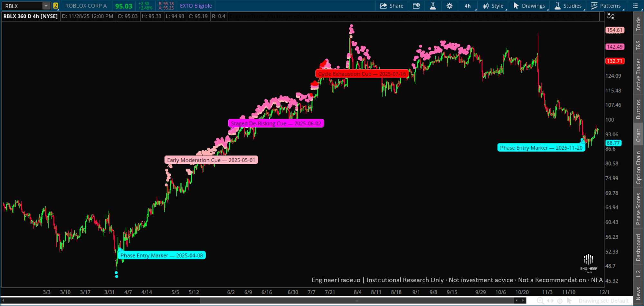
Task: Click the horizontal chart scrollbar thumb
Action: (357, 301)
